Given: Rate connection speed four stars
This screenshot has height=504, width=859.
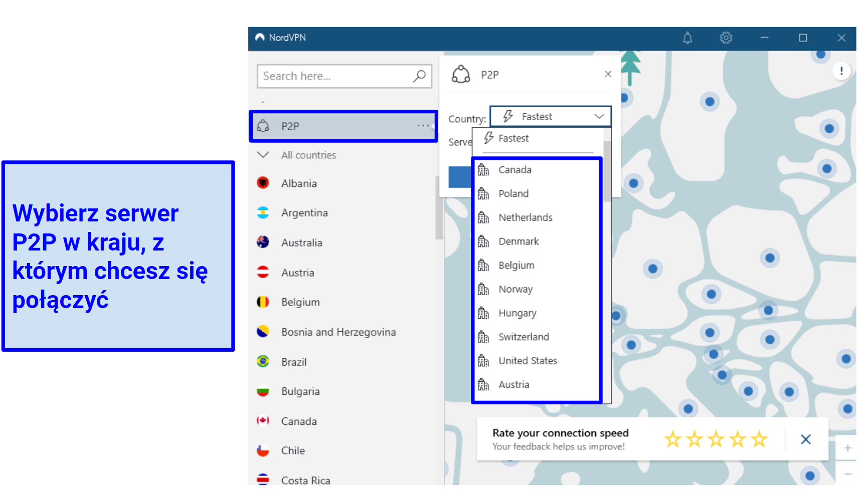Looking at the screenshot, I should (x=738, y=439).
